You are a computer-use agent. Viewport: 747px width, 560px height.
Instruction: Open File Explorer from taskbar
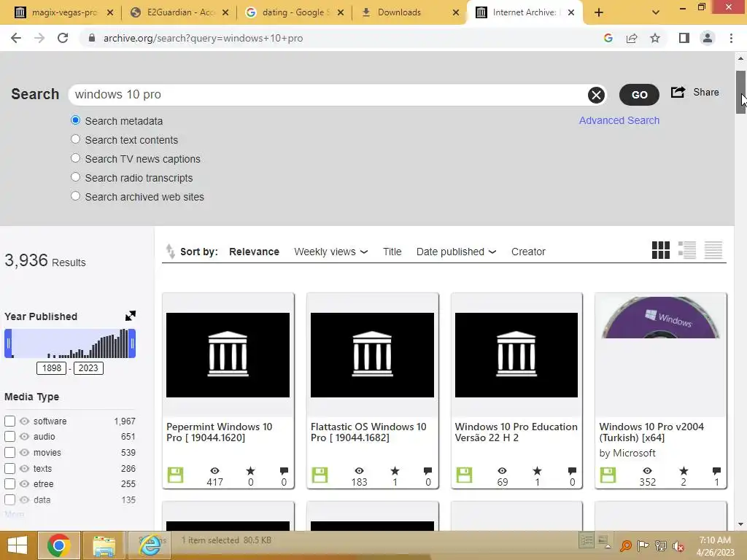(104, 545)
